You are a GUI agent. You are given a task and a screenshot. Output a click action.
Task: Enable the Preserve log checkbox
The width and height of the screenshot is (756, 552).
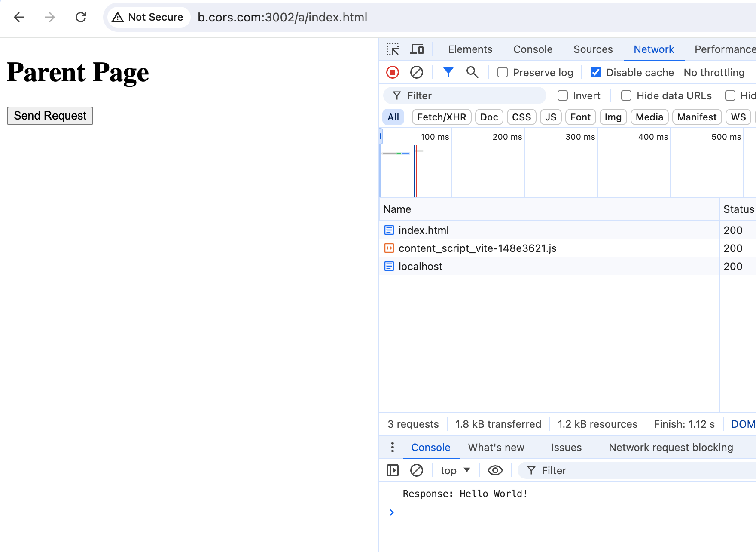[503, 72]
